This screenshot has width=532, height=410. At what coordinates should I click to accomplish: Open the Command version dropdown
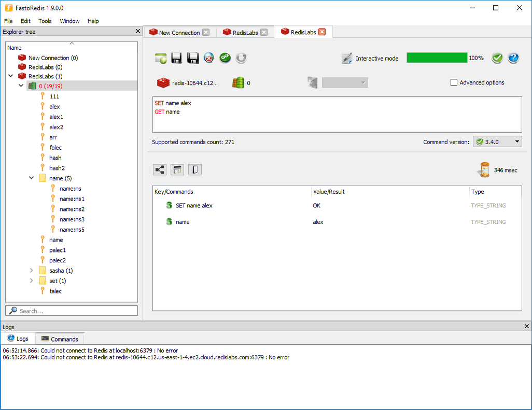tap(497, 142)
